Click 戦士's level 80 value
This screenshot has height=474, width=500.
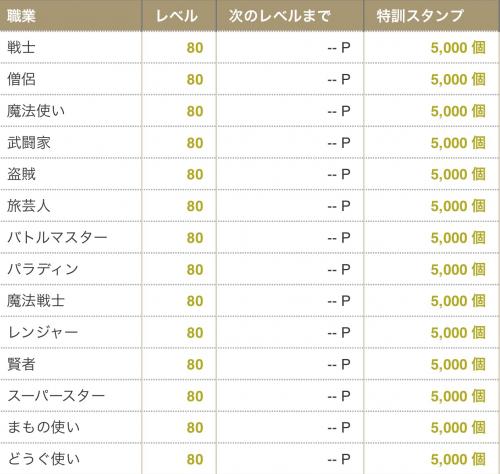pos(195,48)
